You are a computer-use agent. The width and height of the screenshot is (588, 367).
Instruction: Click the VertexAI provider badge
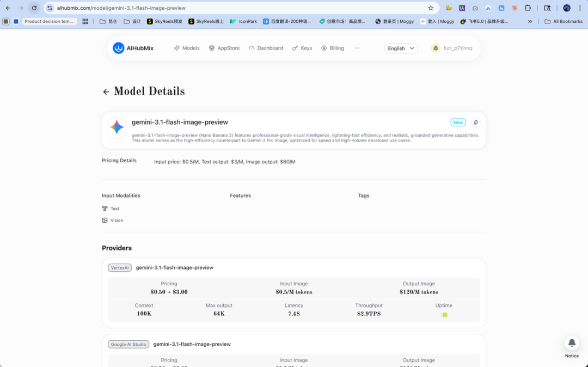point(120,268)
